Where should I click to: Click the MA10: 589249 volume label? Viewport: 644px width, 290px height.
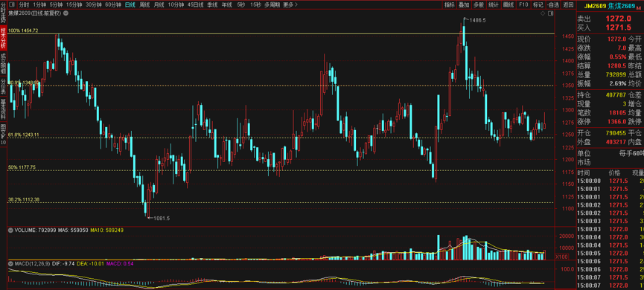[x=106, y=231]
